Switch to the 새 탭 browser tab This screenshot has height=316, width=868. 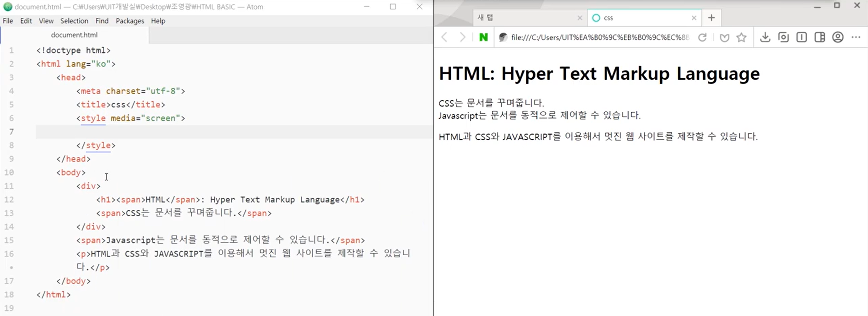pyautogui.click(x=522, y=18)
